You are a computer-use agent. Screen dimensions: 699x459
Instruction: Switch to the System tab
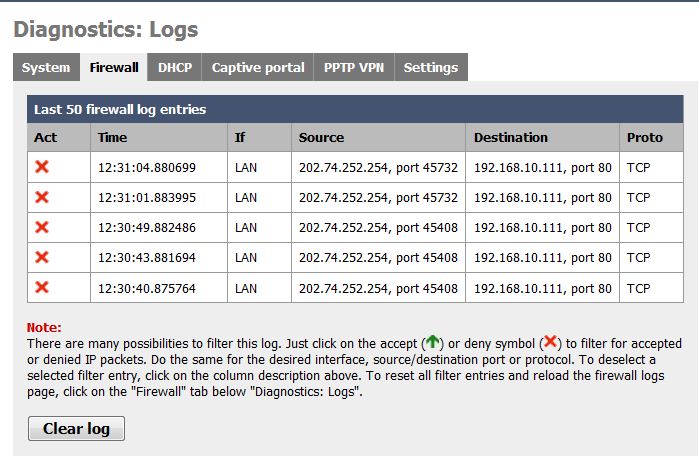tap(46, 68)
